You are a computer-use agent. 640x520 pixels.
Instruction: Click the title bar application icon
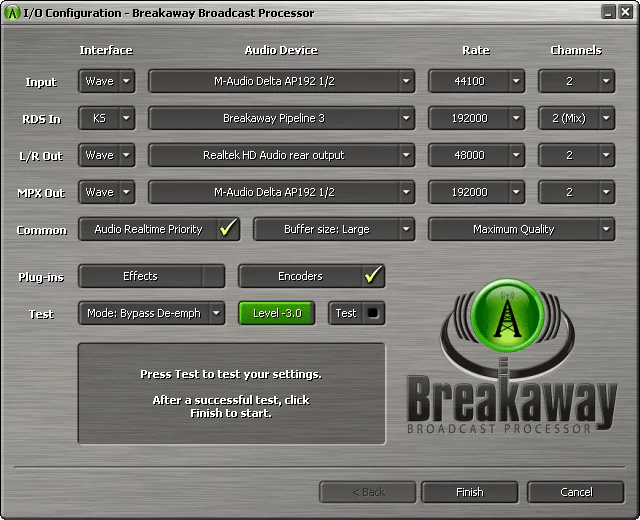click(12, 13)
